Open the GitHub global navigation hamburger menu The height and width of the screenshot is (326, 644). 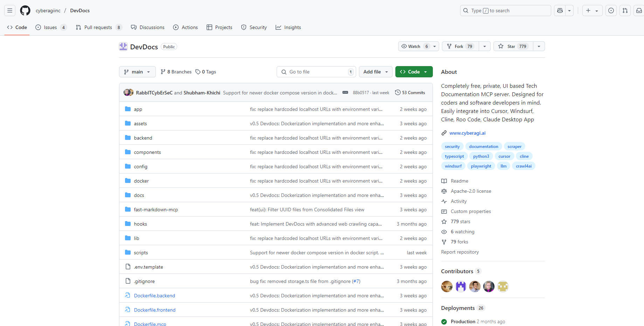(x=9, y=10)
